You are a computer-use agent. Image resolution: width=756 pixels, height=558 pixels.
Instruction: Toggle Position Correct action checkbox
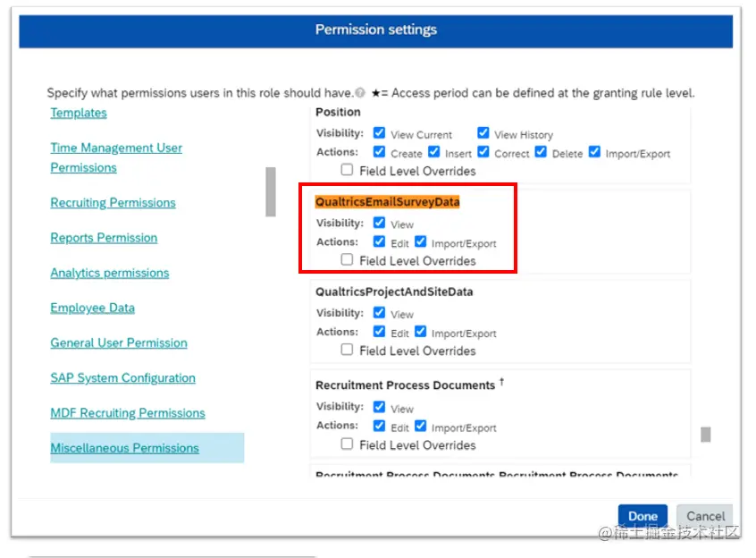483,152
